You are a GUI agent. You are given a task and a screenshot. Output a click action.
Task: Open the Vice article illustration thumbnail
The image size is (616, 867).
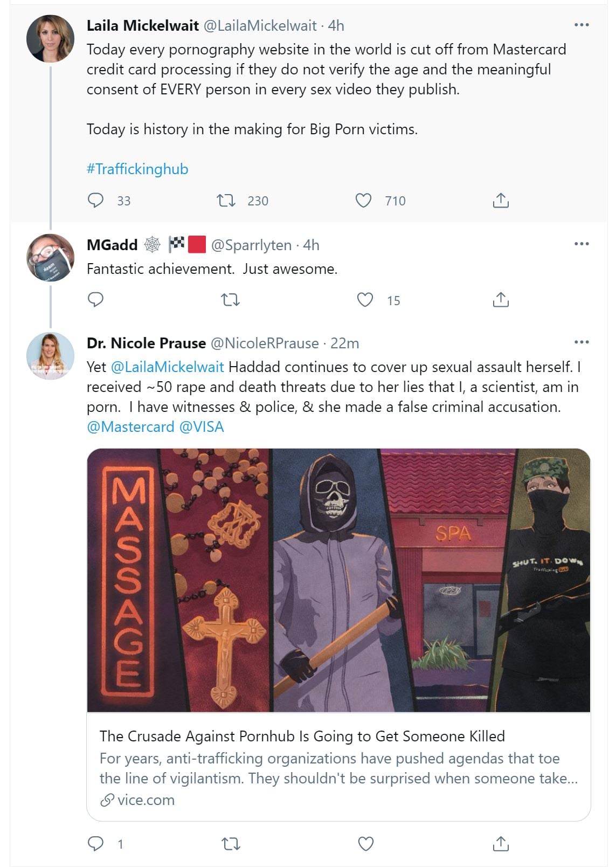point(338,580)
